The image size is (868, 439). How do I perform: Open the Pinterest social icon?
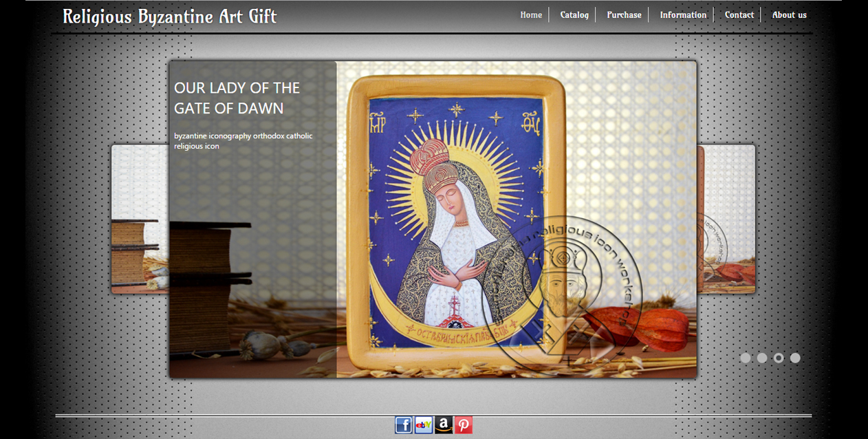(464, 425)
